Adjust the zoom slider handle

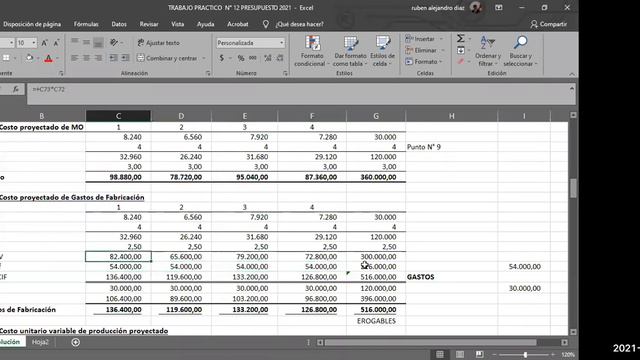(x=525, y=355)
